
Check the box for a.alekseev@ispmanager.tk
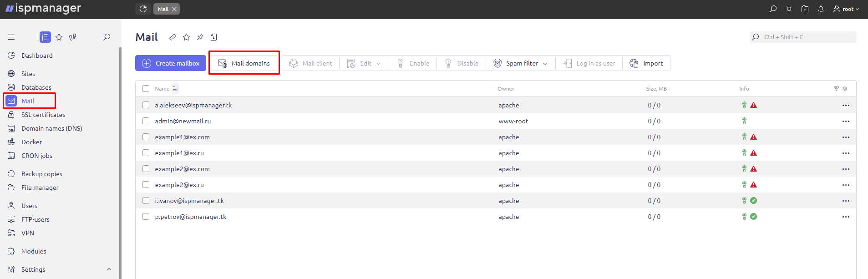[146, 105]
